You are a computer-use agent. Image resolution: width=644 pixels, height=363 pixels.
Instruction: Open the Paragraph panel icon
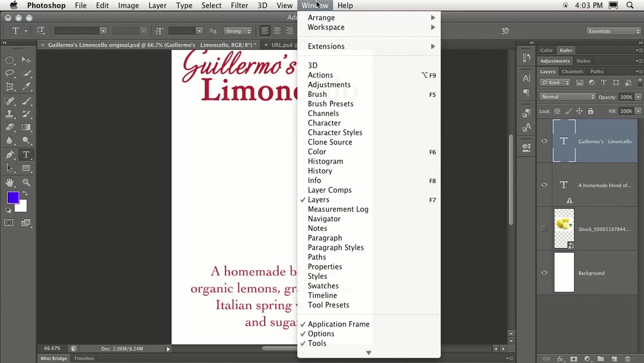click(526, 92)
